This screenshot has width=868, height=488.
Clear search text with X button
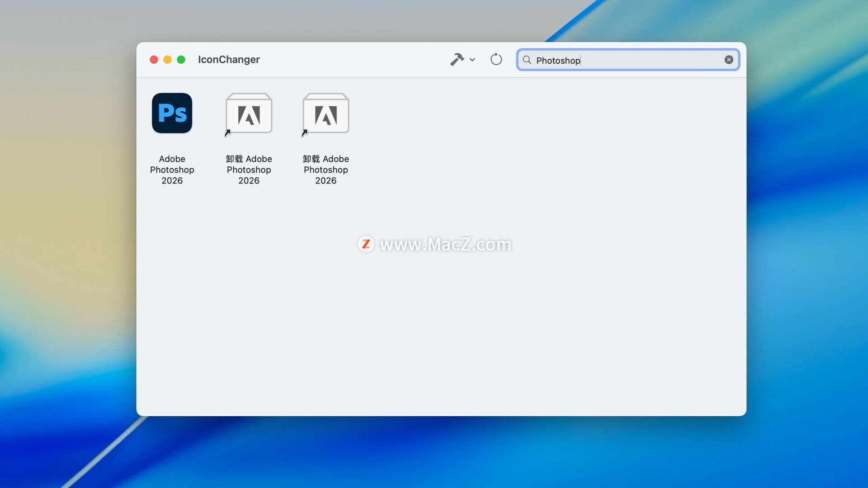(x=729, y=60)
